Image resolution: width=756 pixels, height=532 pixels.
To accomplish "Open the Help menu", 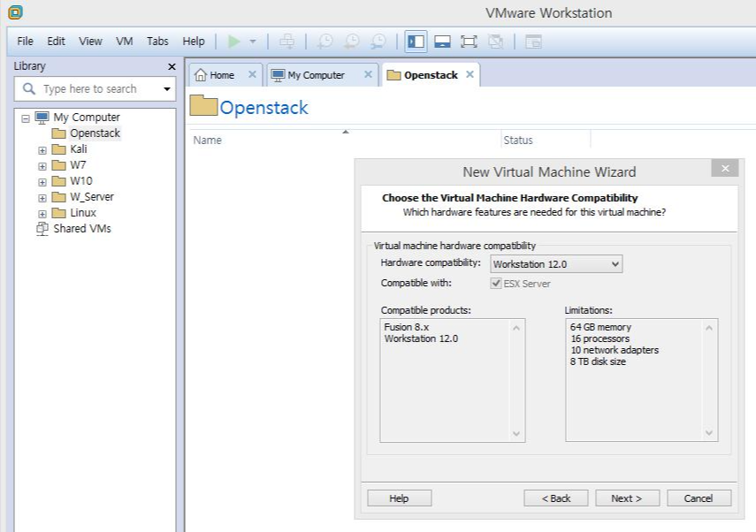I will click(194, 42).
